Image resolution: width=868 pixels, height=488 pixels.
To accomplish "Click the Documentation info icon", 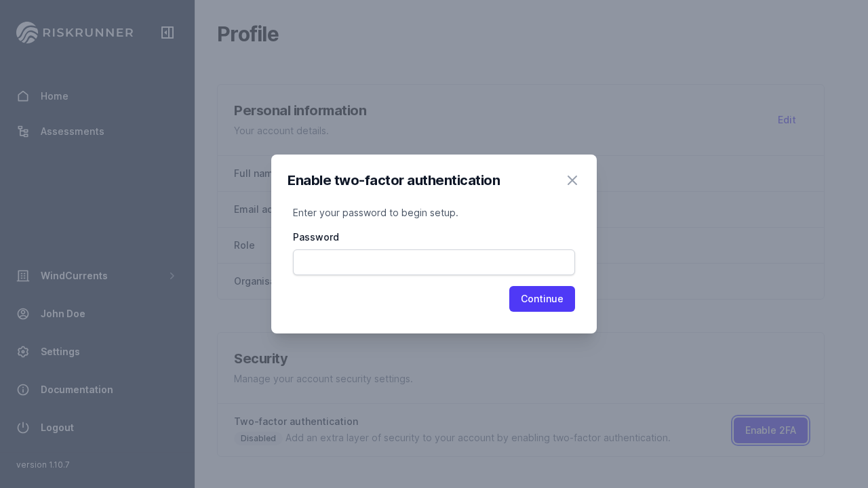I will point(23,390).
